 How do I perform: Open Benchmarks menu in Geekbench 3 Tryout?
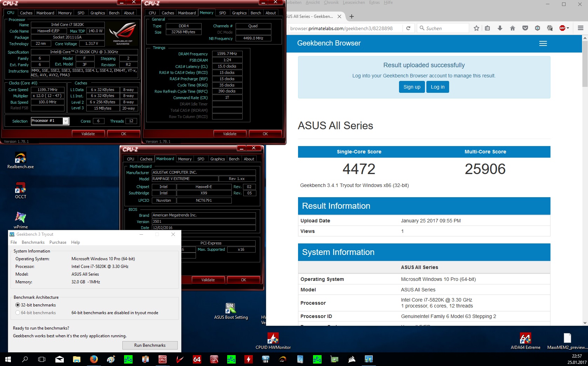point(33,242)
